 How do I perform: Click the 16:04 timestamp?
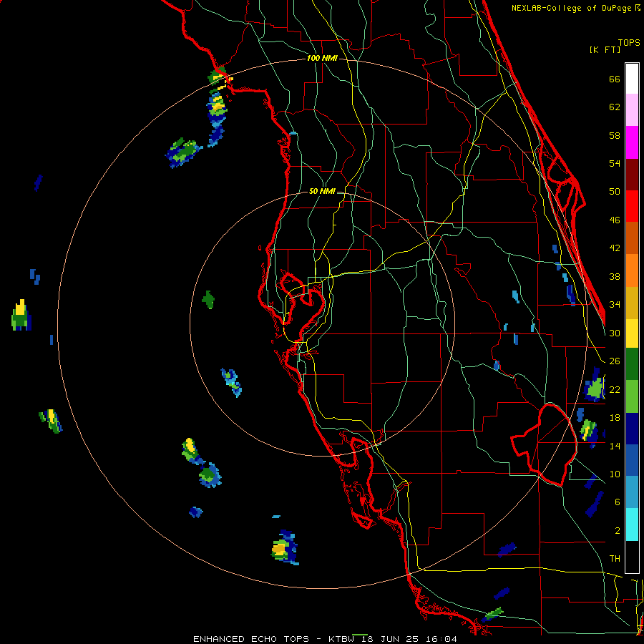[441, 639]
